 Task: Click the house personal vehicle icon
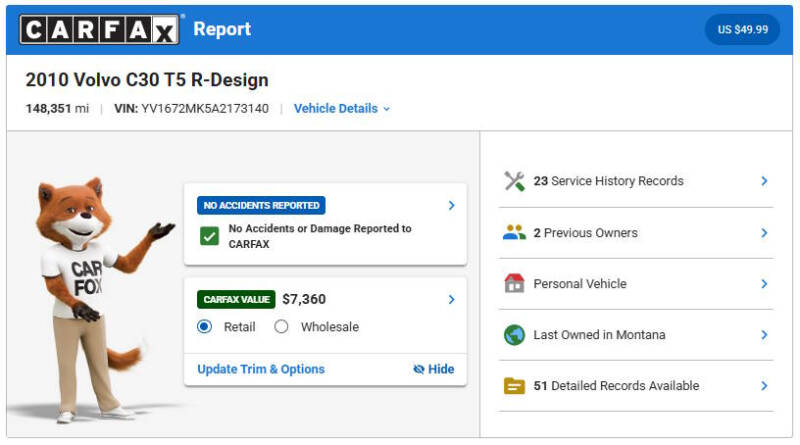click(x=514, y=283)
